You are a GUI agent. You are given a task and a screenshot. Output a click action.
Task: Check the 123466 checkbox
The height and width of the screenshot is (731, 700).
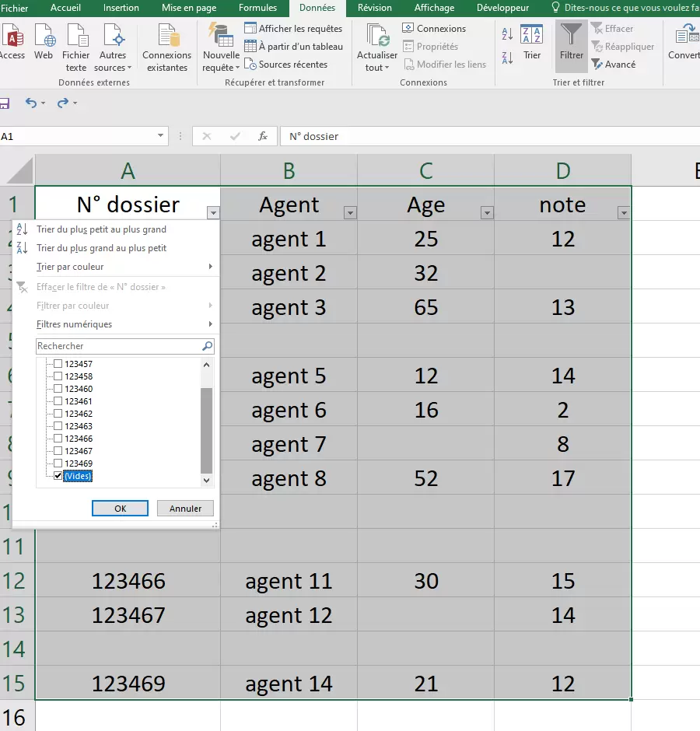point(58,439)
